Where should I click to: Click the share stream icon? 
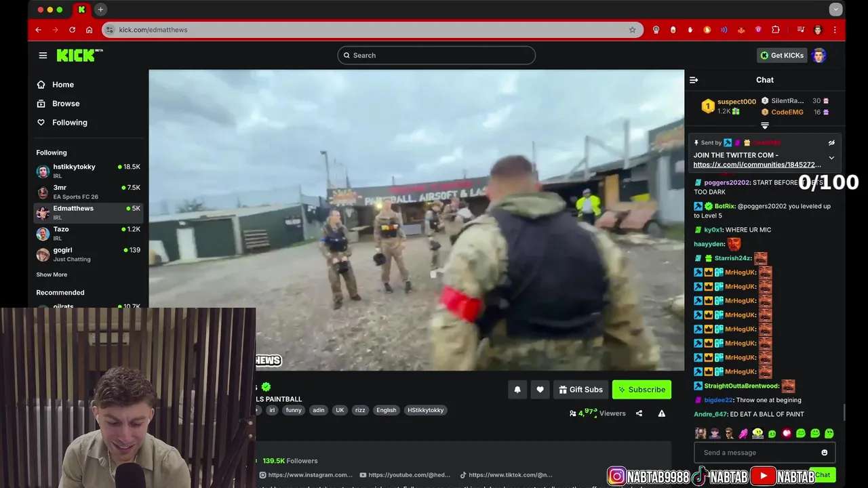(639, 413)
